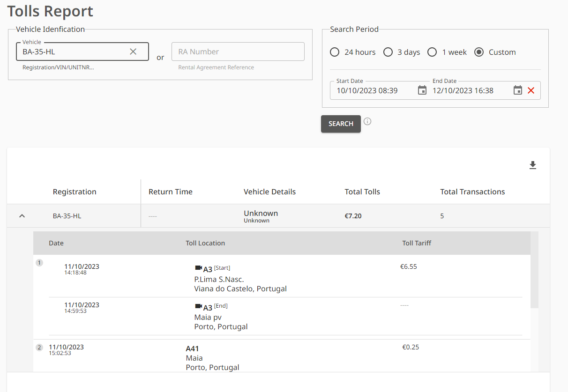This screenshot has height=392, width=568.
Task: Select the 24 hours search period
Action: [335, 52]
